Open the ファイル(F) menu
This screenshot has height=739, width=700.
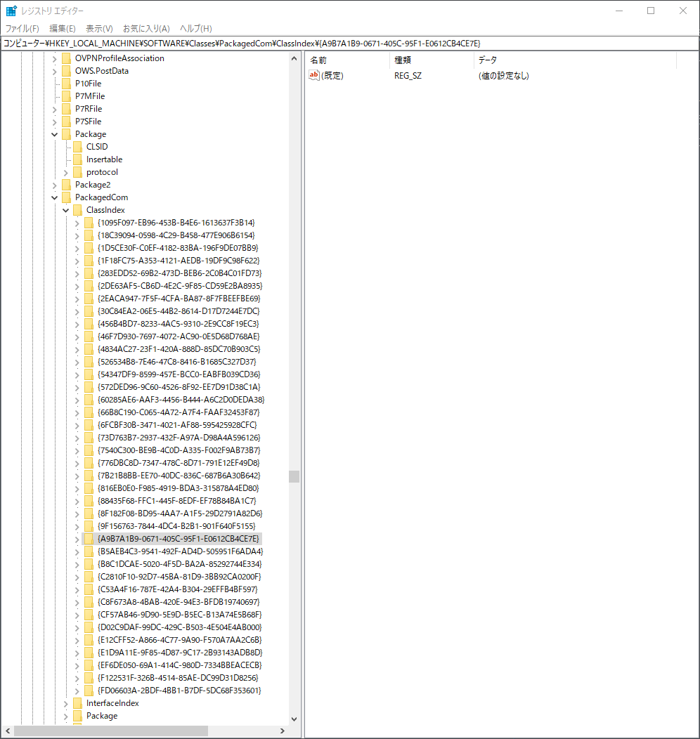click(x=22, y=29)
